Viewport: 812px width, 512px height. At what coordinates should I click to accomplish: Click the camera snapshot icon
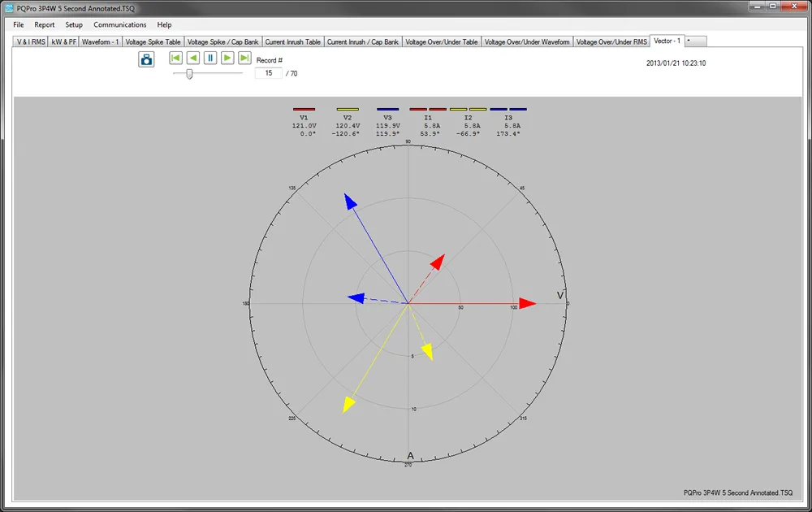(146, 59)
